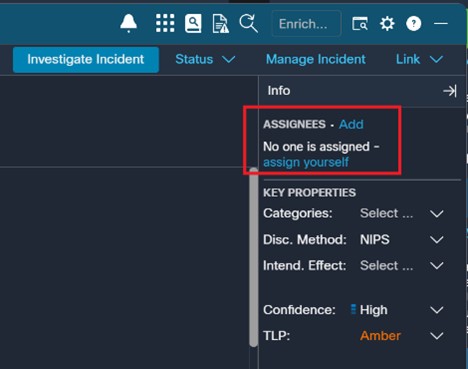Click the casebook search icon
The width and height of the screenshot is (468, 369).
(x=193, y=23)
